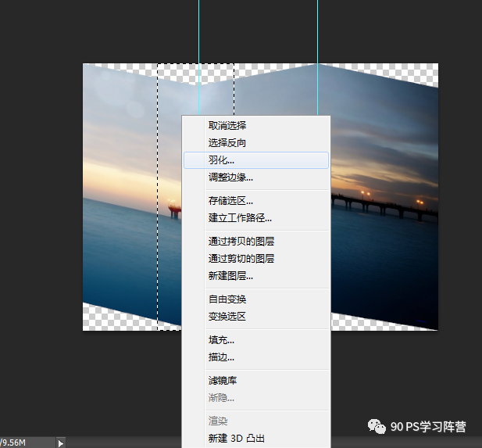Open 滤镜库 filter gallery
Viewport: 482px width, 448px height.
point(256,381)
